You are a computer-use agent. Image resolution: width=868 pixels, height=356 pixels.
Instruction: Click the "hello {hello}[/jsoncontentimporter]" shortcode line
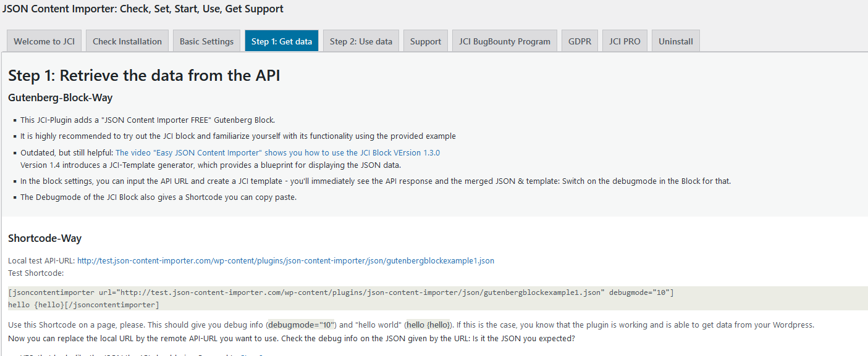[83, 304]
